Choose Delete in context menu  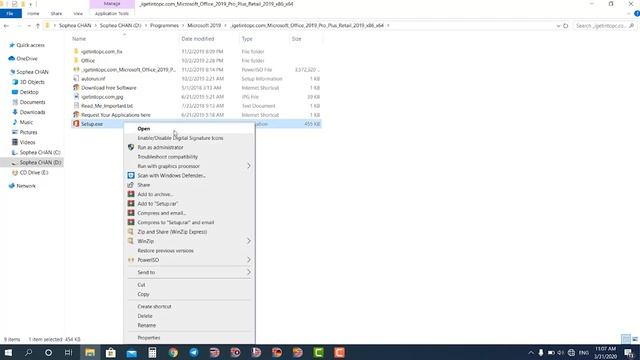pos(145,316)
